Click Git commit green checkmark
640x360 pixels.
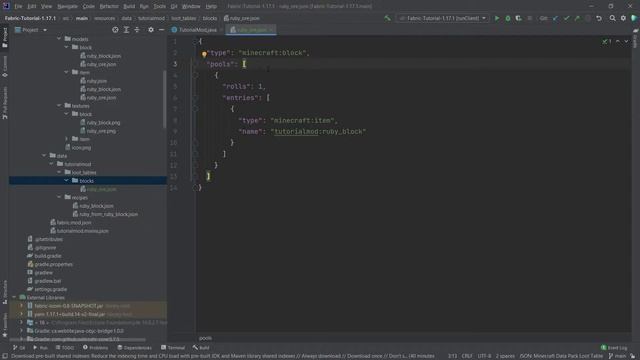coord(566,18)
